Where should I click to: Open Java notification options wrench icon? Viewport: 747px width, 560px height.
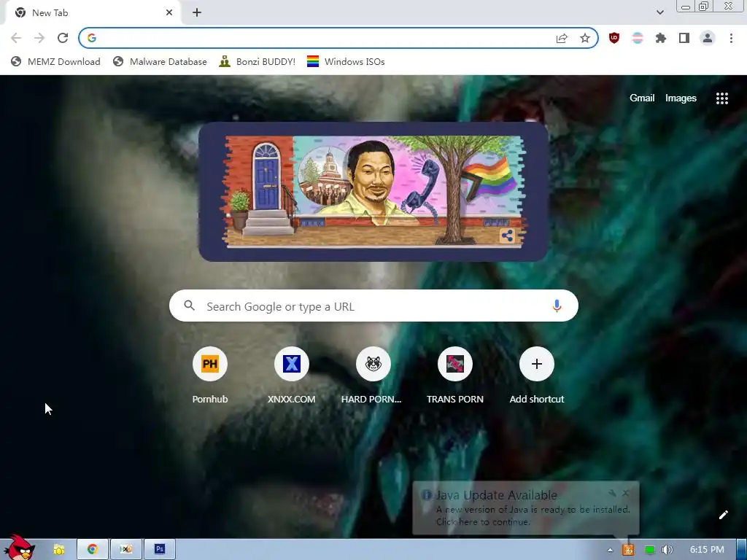tap(612, 493)
